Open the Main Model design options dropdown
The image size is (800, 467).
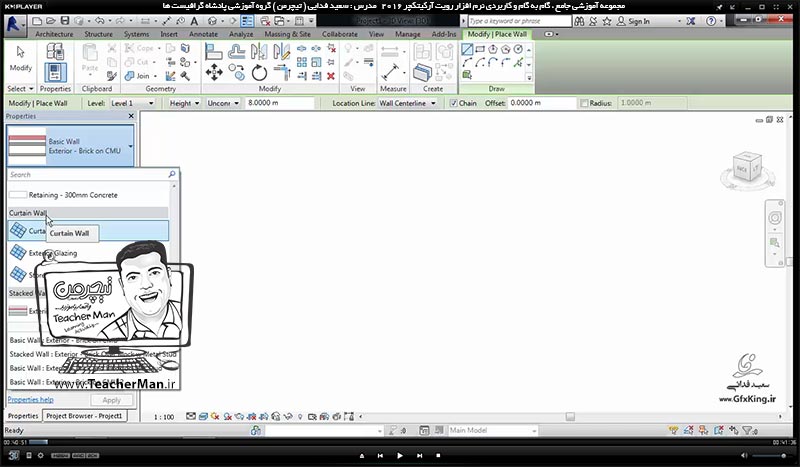point(492,431)
